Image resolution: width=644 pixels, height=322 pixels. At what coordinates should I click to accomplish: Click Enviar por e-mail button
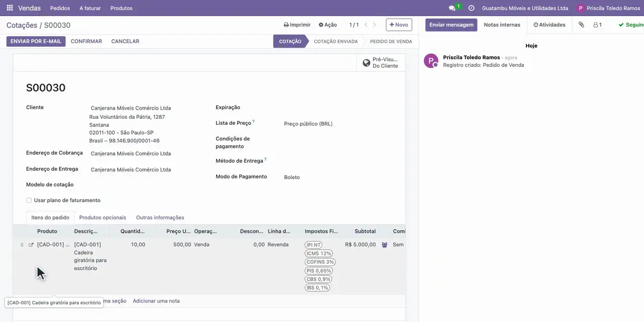click(x=36, y=41)
